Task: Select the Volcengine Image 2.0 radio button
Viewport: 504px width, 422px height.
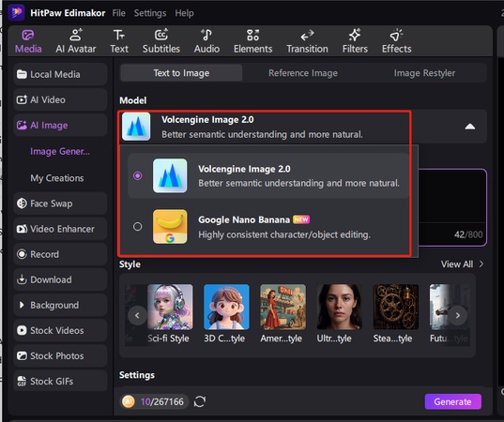Action: (138, 175)
